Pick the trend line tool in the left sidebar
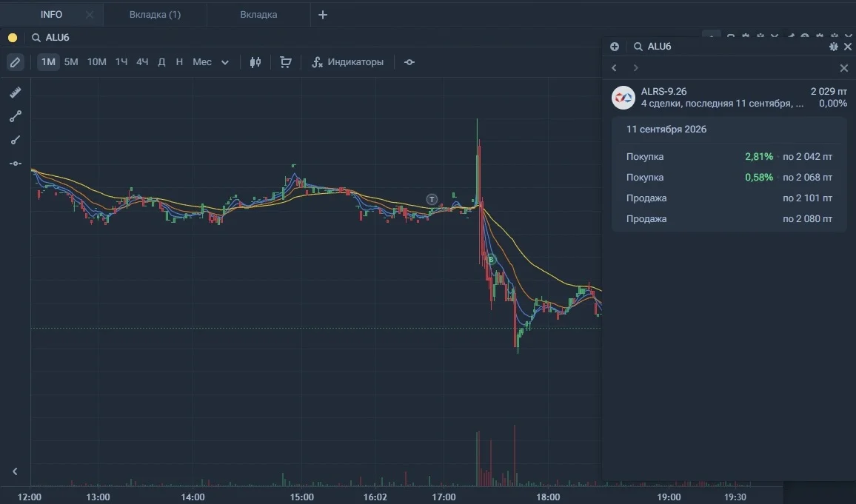This screenshot has height=504, width=856. [x=16, y=116]
